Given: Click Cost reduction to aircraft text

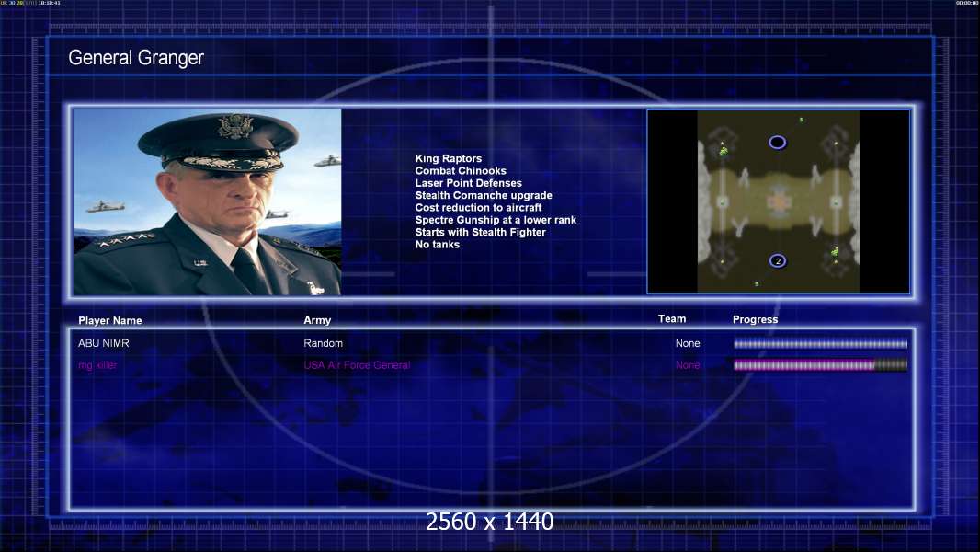Looking at the screenshot, I should [478, 208].
